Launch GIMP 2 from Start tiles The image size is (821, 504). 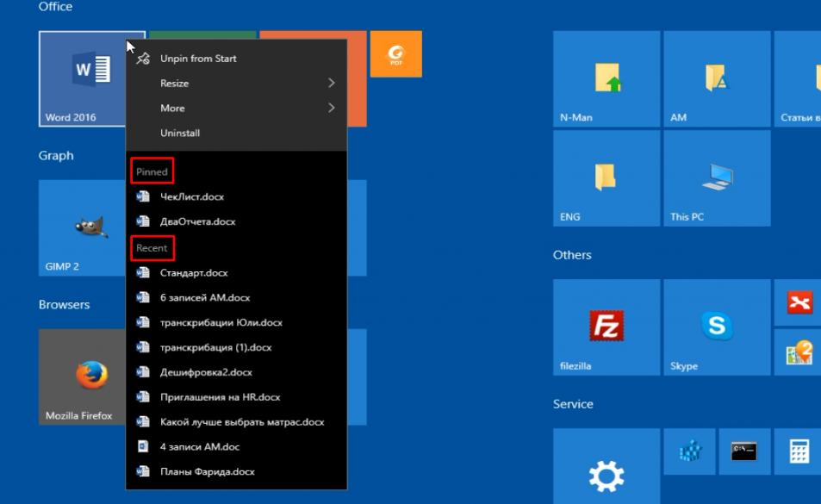pos(83,227)
